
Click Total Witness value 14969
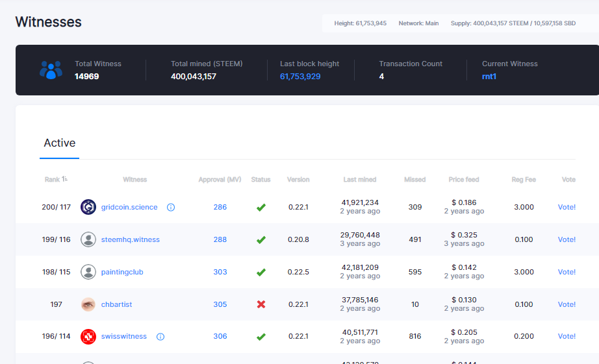point(86,77)
